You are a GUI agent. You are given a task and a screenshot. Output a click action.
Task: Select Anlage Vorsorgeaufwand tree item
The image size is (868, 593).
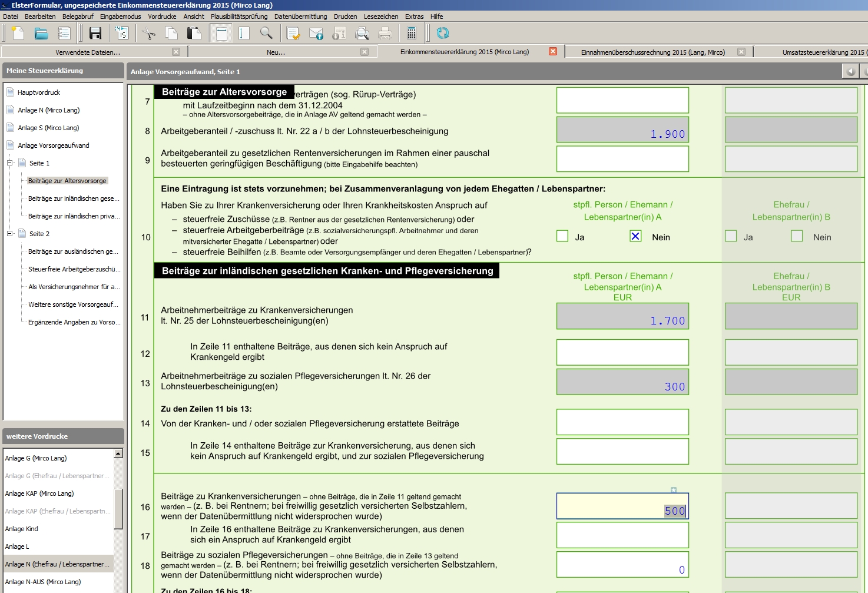(x=54, y=145)
